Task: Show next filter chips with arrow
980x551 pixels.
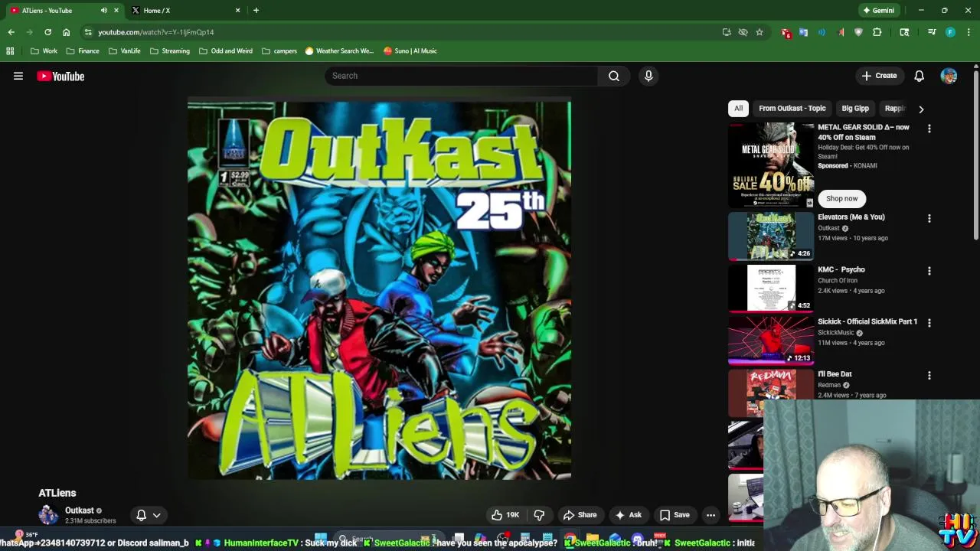Action: pos(921,109)
